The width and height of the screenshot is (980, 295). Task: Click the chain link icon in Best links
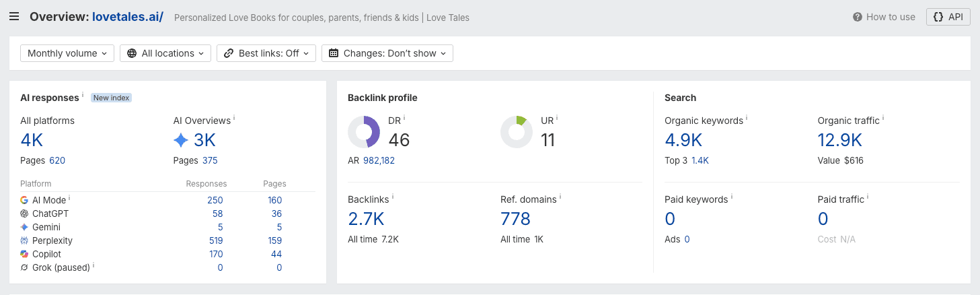(229, 53)
